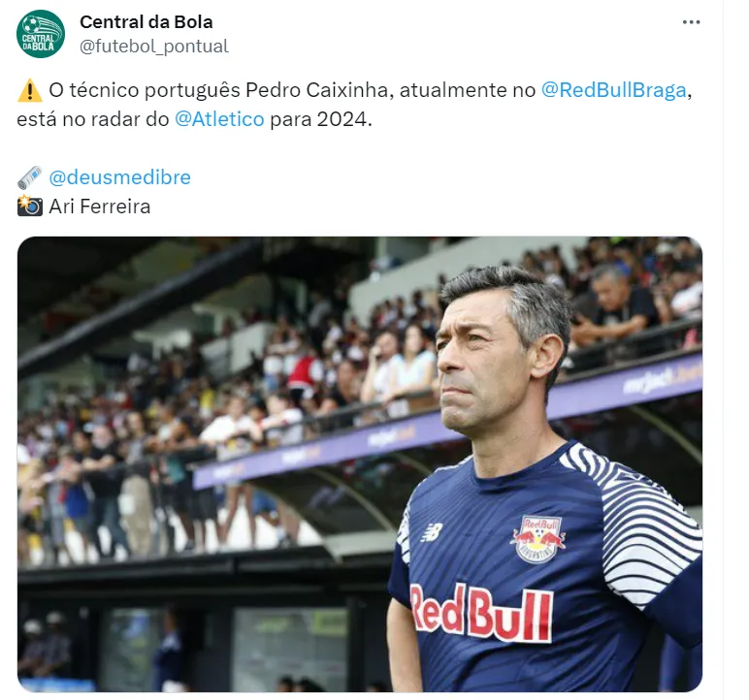This screenshot has height=700, width=749.
Task: Click the Ari Ferreira photo credit
Action: pyautogui.click(x=100, y=207)
